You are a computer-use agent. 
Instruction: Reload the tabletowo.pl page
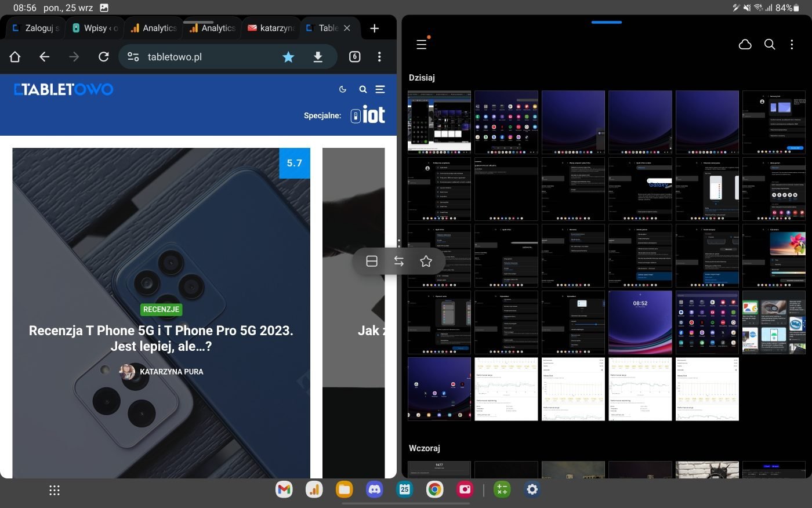pyautogui.click(x=103, y=57)
